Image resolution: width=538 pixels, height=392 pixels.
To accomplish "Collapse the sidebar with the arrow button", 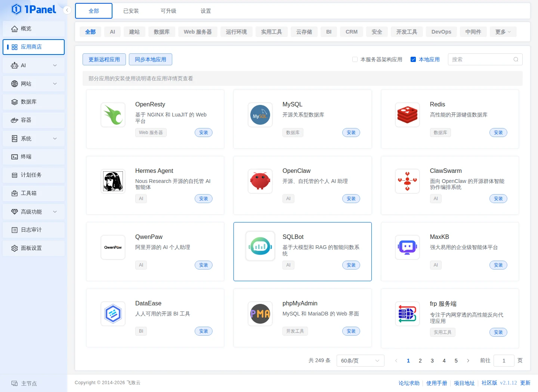I will [67, 10].
